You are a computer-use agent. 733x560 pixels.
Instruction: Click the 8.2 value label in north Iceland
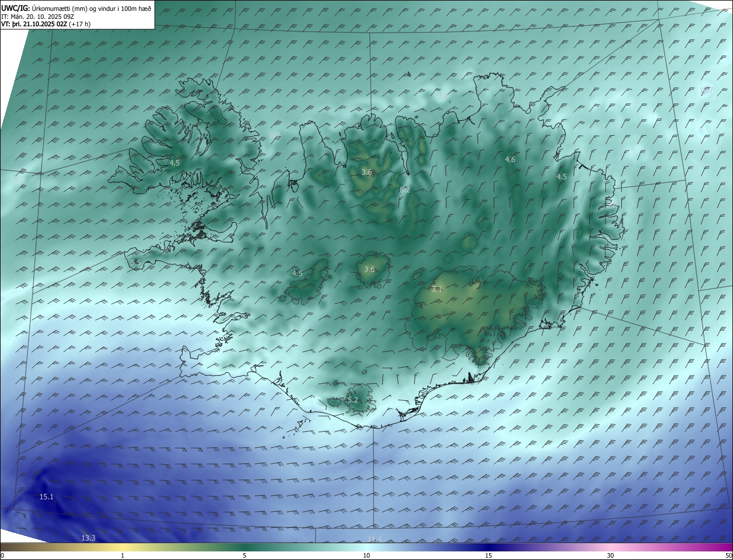tap(405, 190)
